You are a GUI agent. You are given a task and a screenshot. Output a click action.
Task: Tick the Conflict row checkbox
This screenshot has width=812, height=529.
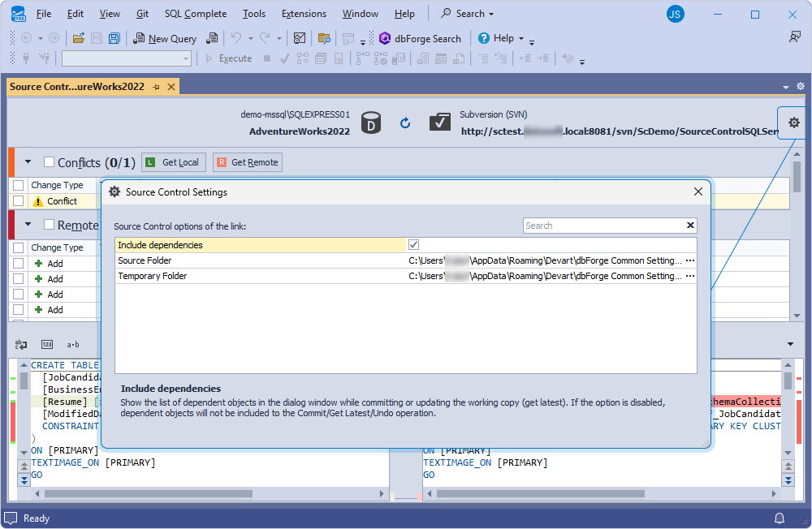(x=18, y=201)
